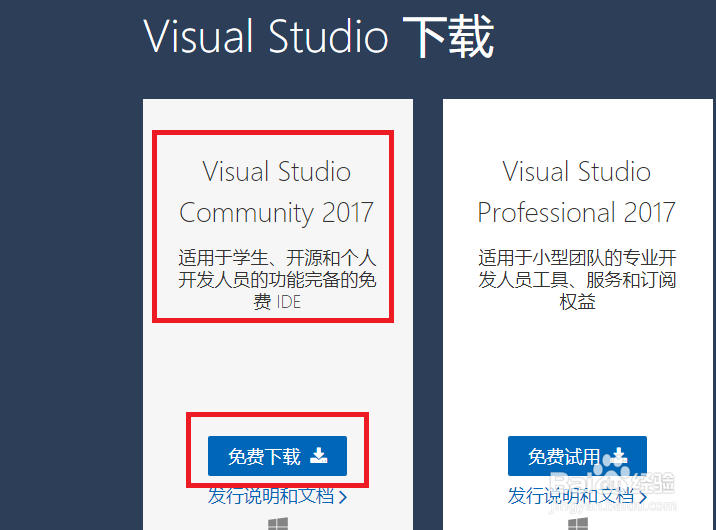Click the 免费下载 button for Community 2017
Image resolution: width=716 pixels, height=530 pixels.
click(x=277, y=456)
